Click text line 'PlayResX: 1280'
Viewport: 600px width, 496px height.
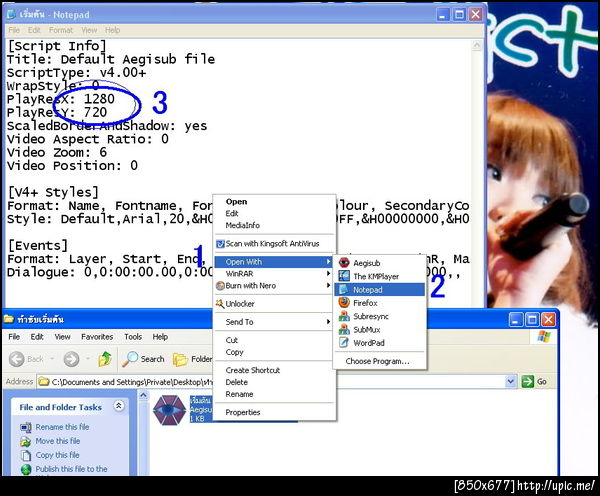pyautogui.click(x=61, y=99)
